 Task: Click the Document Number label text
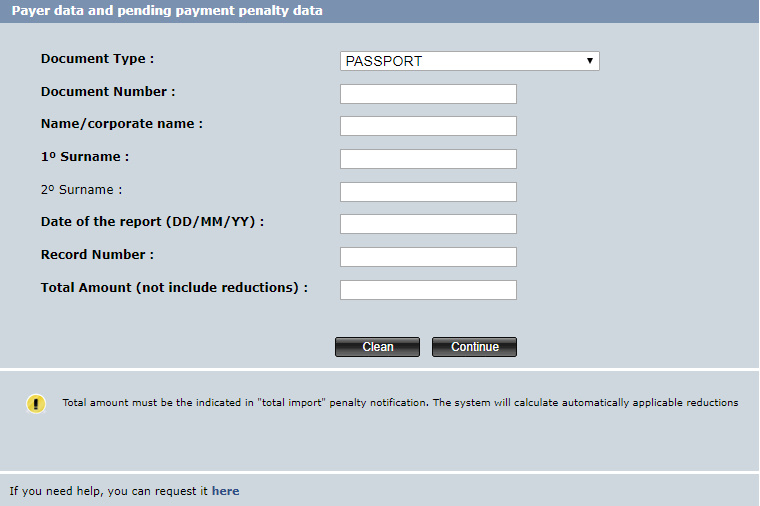pos(108,92)
